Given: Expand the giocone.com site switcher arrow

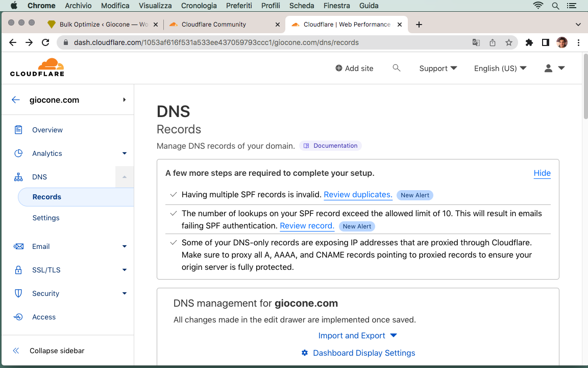Looking at the screenshot, I should point(124,100).
